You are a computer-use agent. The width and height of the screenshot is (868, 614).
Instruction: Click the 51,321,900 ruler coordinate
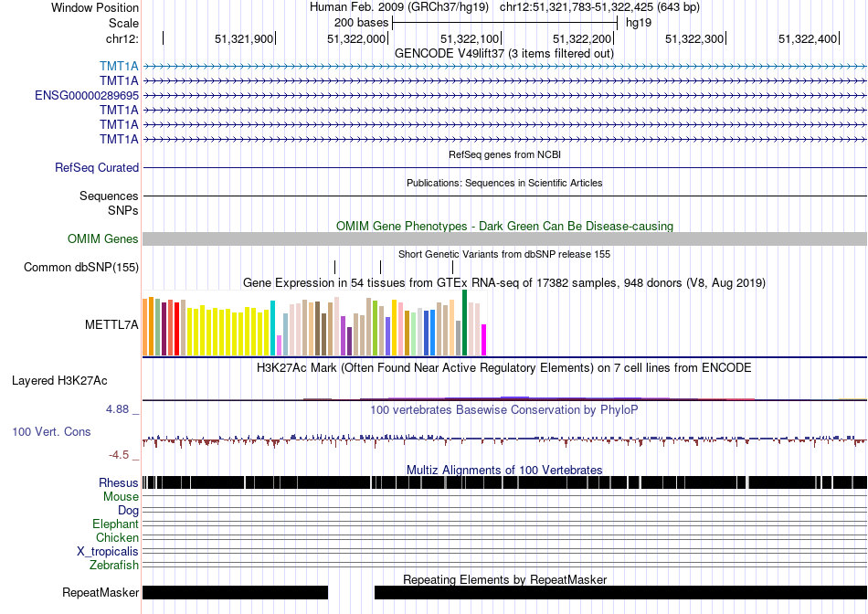click(244, 38)
